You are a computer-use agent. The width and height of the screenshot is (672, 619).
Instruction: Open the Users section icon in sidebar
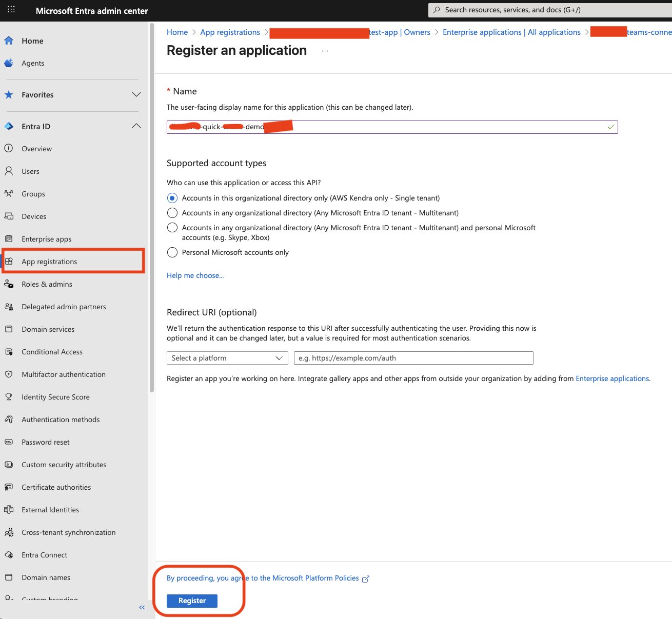9,171
